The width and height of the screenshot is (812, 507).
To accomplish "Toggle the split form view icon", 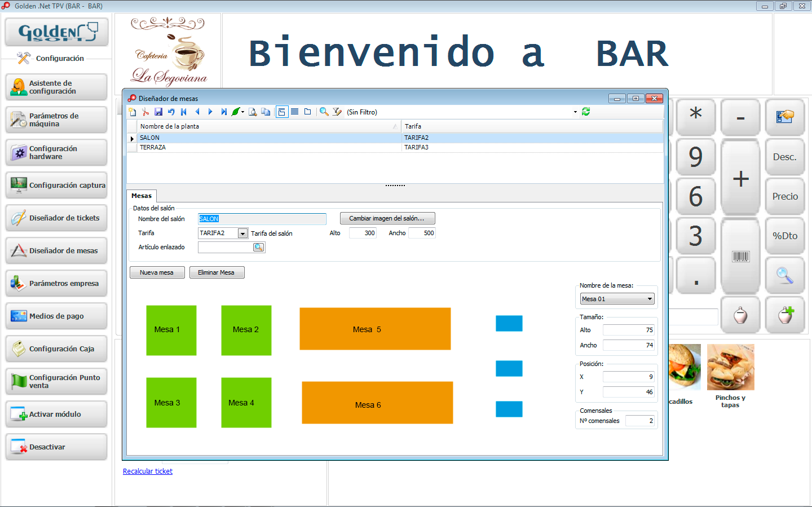I will [282, 112].
